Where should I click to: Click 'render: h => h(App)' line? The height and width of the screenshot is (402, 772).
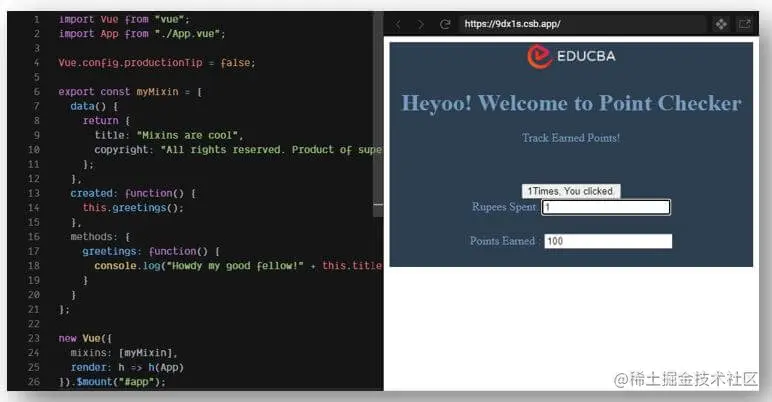(127, 368)
